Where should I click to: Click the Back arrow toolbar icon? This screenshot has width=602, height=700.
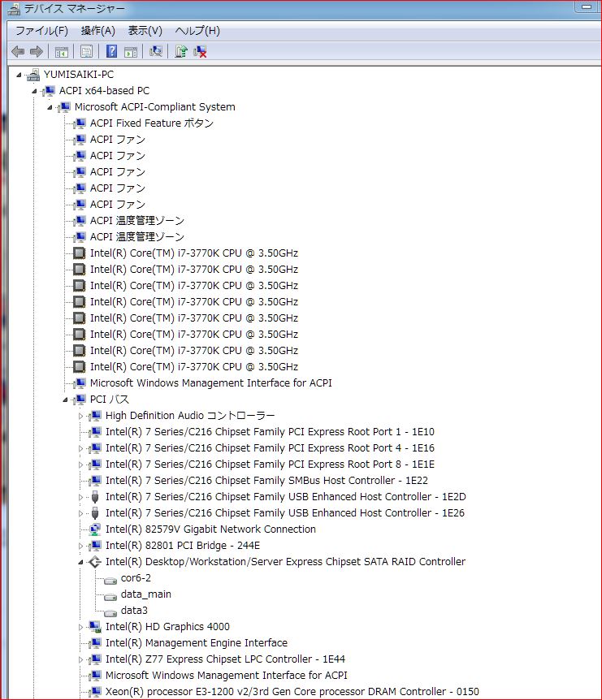(x=18, y=52)
